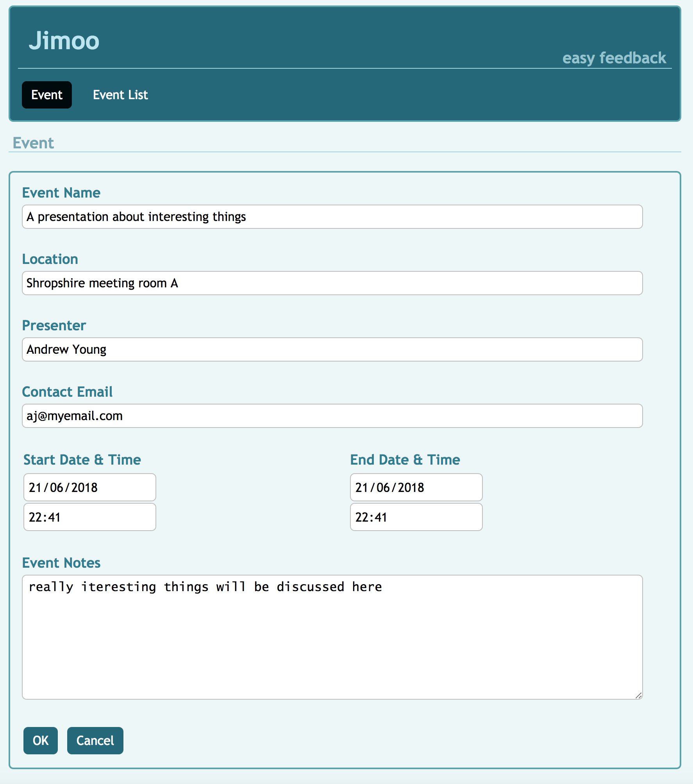Click the End Date & Time label

point(405,460)
